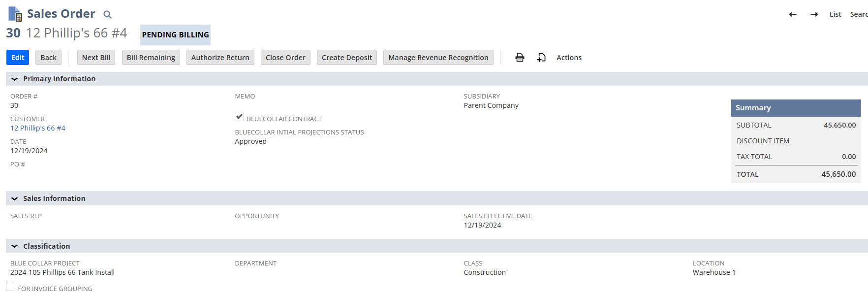Collapse the Primary Information section
This screenshot has height=295, width=868.
[x=15, y=79]
